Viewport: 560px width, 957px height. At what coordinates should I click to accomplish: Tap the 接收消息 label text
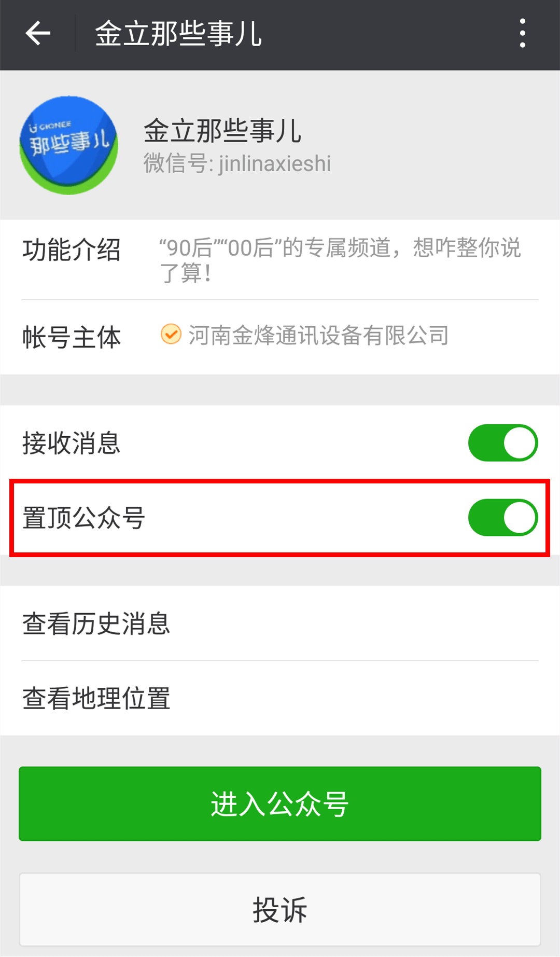(x=72, y=443)
